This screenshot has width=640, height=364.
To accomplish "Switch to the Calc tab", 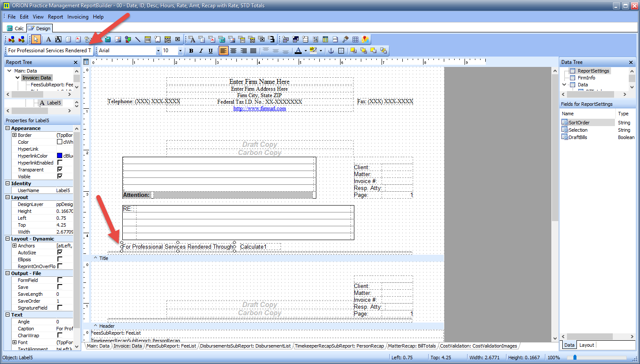I will click(x=16, y=28).
